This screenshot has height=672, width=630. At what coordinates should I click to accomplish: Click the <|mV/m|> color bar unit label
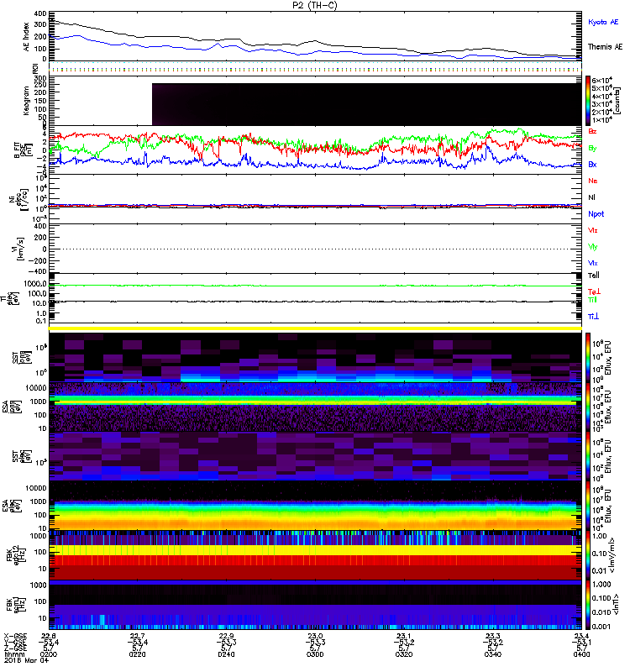(613, 556)
